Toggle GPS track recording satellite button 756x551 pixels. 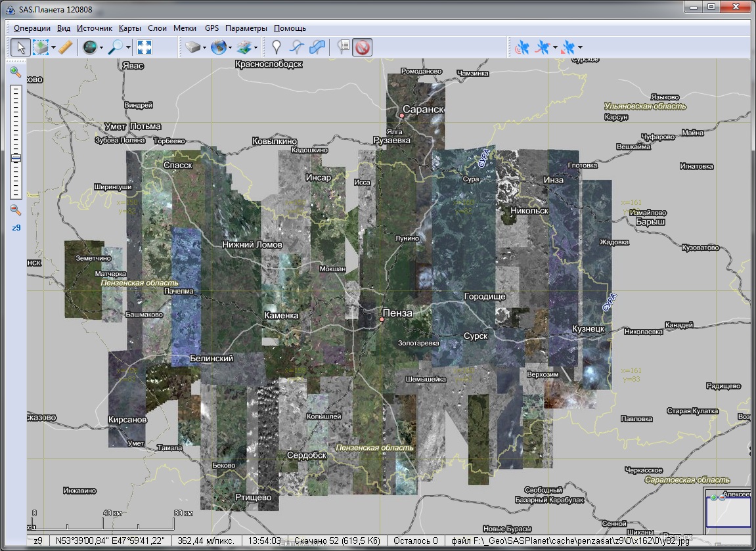[543, 47]
